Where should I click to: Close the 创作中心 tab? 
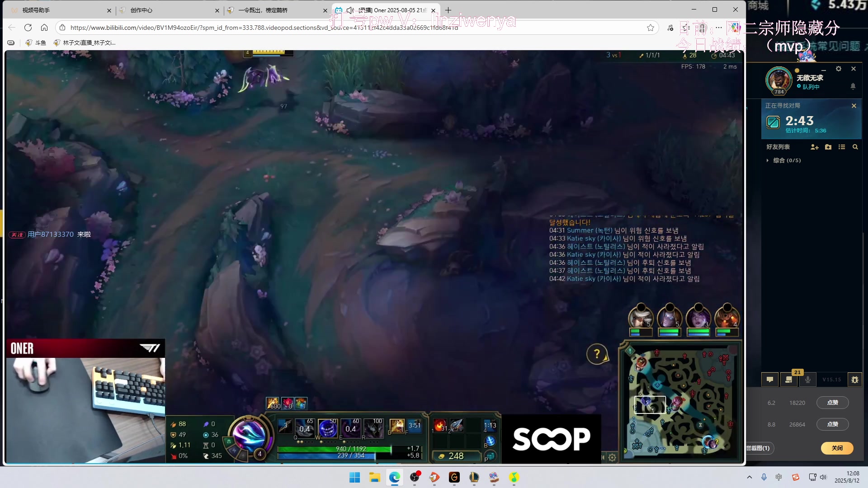[217, 10]
